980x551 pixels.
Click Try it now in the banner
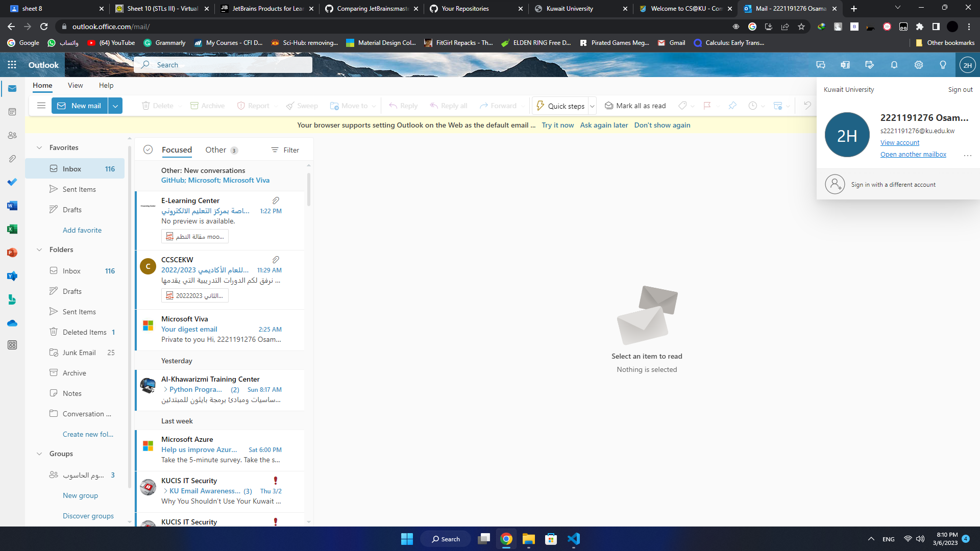coord(557,125)
